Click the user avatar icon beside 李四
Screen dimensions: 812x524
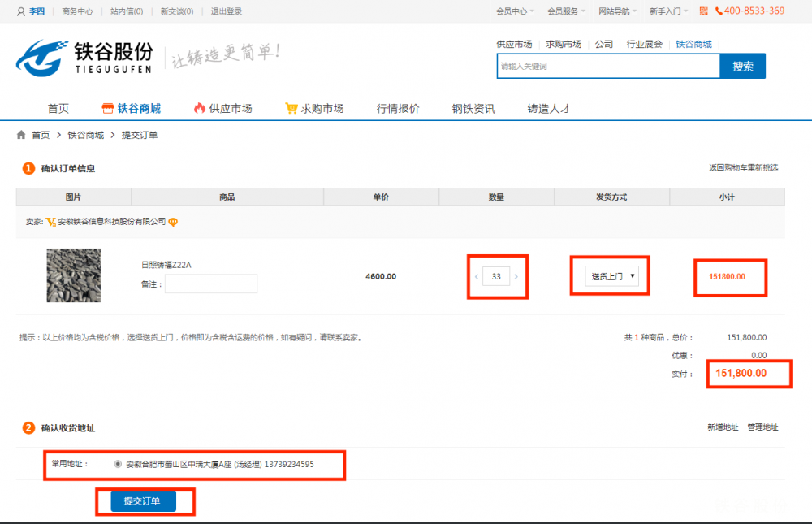point(20,11)
